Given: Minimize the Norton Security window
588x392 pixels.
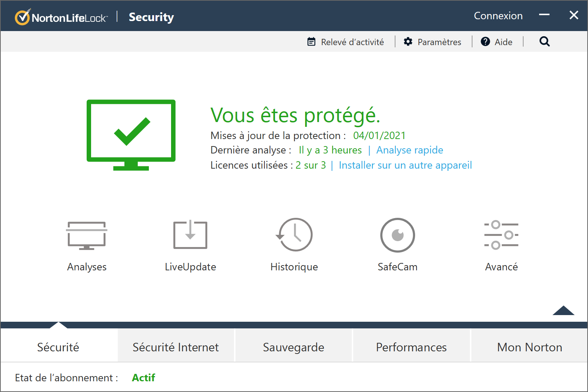Looking at the screenshot, I should click(x=544, y=15).
